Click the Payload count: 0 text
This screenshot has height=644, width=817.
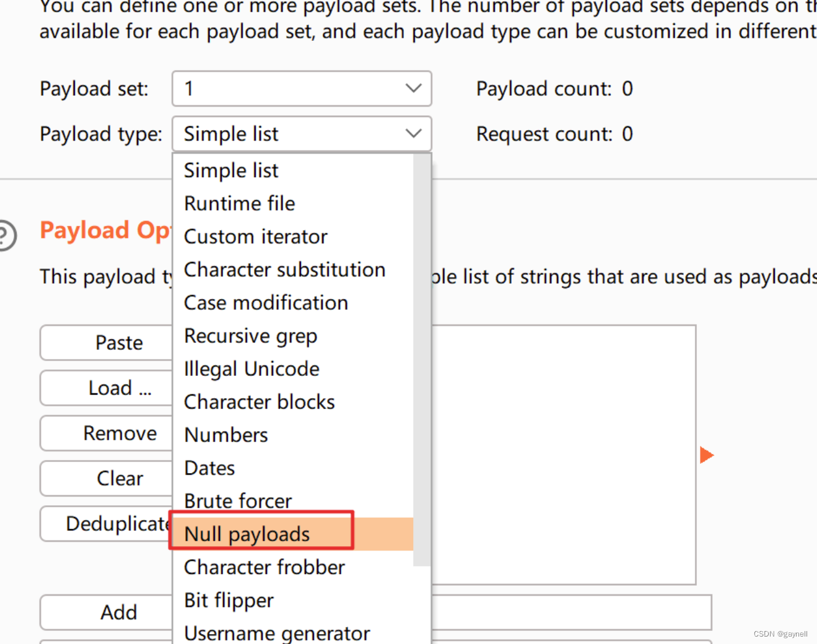(x=554, y=89)
